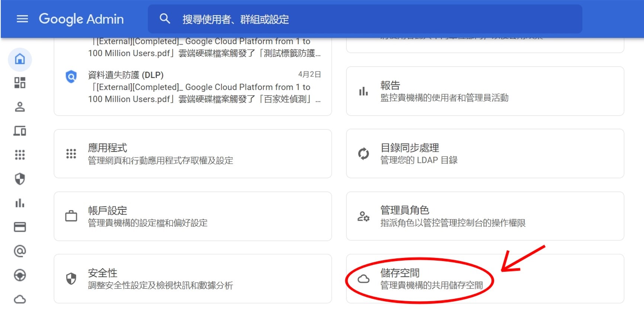644x316 pixels.
Task: Open 資料遺失防護 (DLP) alert dated 4月2日
Action: pyautogui.click(x=193, y=87)
